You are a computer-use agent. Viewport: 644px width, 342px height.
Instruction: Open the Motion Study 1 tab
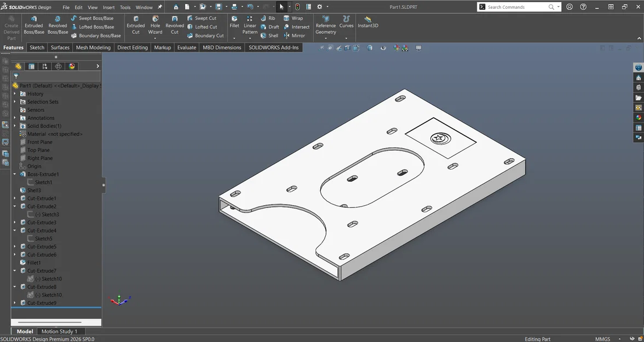coord(59,331)
